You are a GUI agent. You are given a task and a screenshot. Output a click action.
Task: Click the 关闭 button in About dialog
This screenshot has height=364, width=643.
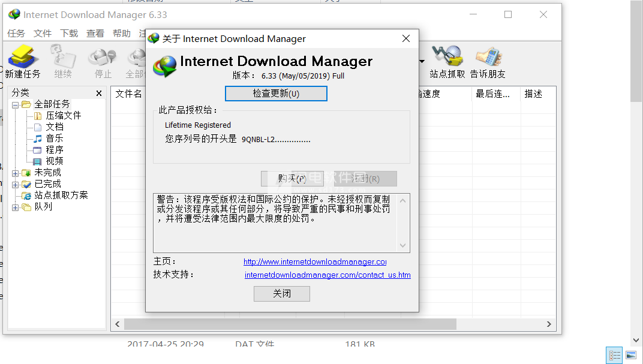point(282,294)
